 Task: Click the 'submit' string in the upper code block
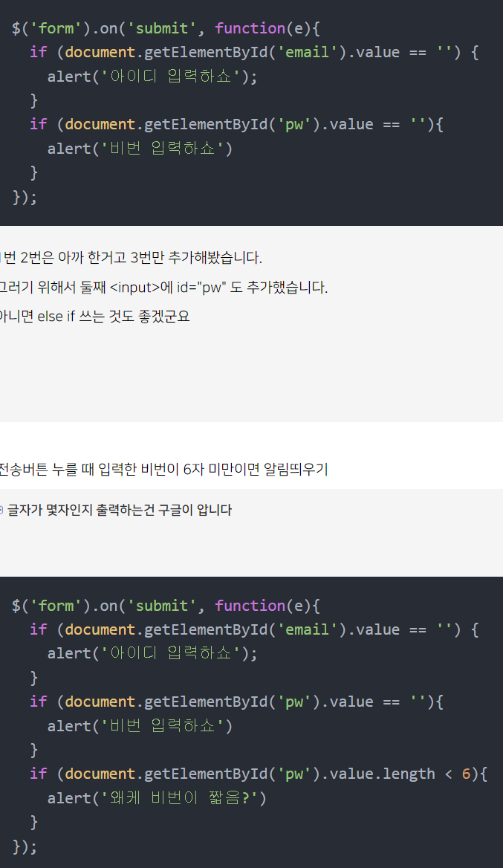161,28
